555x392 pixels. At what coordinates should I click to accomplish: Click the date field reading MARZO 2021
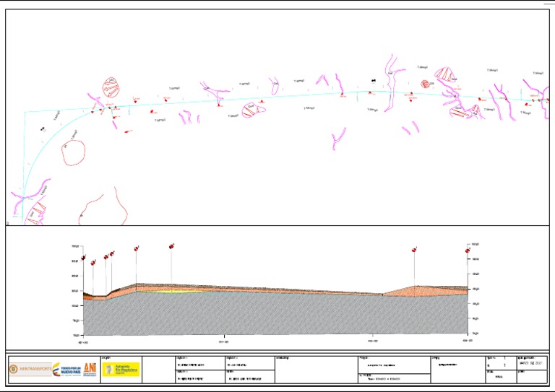point(531,362)
